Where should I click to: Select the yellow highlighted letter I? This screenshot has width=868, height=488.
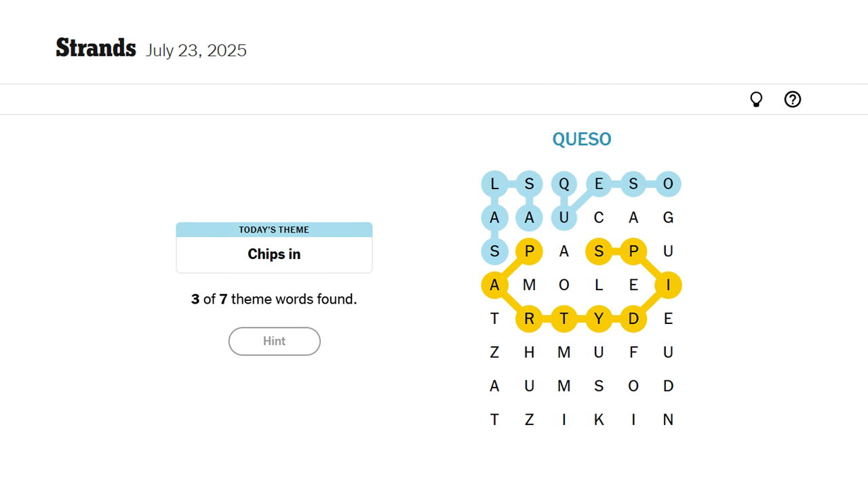pos(668,285)
